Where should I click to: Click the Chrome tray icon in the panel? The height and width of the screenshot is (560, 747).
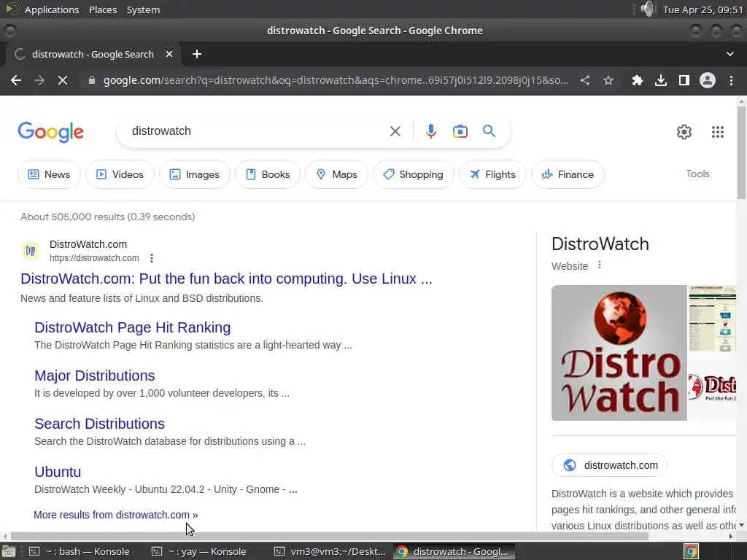pos(691,551)
